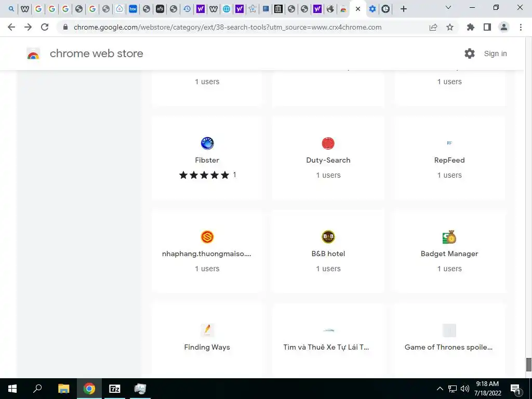Click the address bar URL field
Image resolution: width=532 pixels, height=399 pixels.
pyautogui.click(x=228, y=27)
